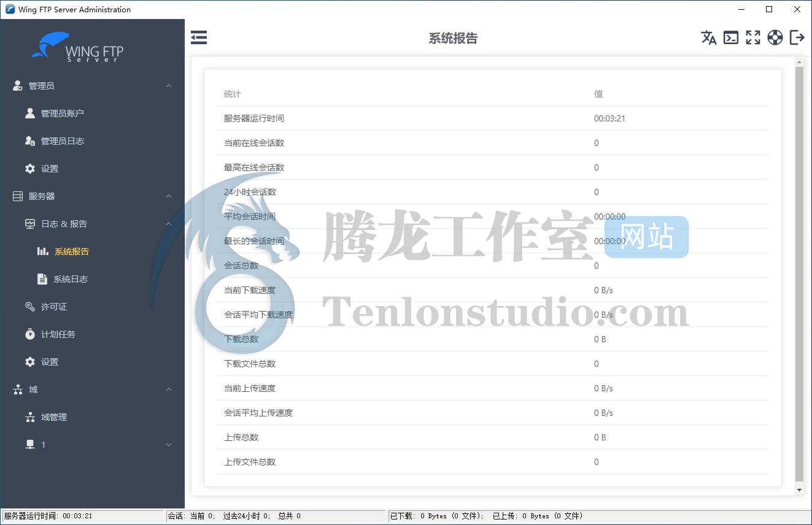Click the scrollbar down arrow in the report panel
The width and height of the screenshot is (812, 525).
coord(799,490)
